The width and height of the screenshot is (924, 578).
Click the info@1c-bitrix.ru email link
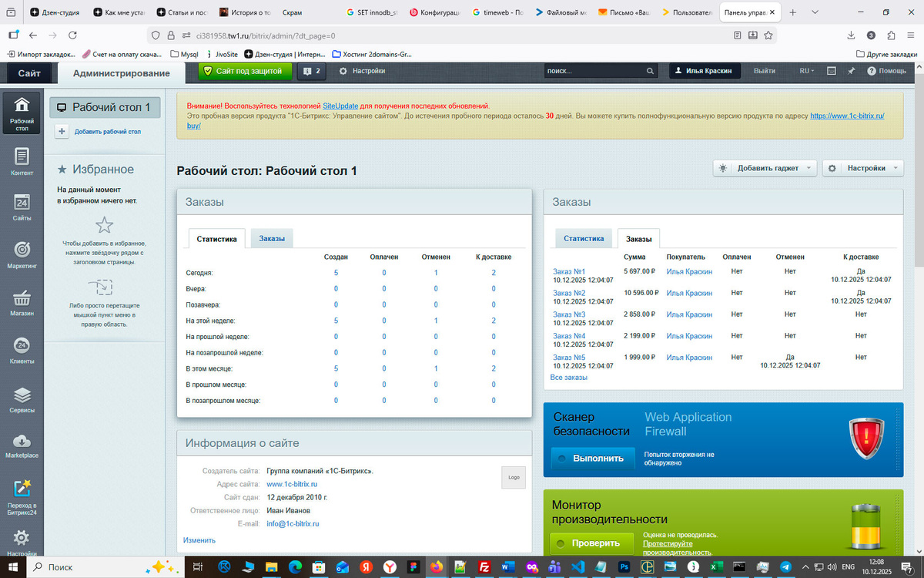(293, 523)
